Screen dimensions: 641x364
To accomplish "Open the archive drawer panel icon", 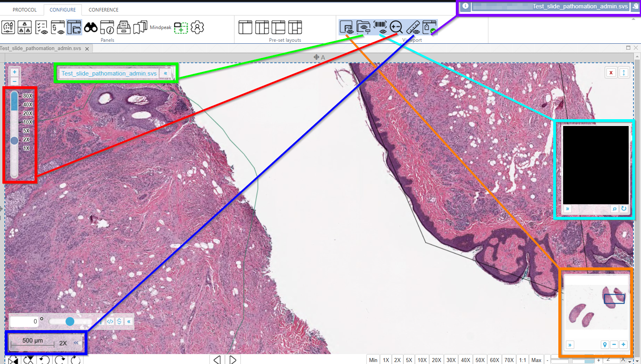I will coord(124,27).
